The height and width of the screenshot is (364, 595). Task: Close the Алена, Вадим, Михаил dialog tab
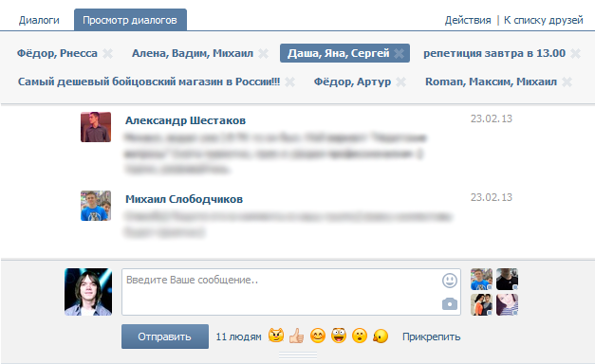coord(264,53)
